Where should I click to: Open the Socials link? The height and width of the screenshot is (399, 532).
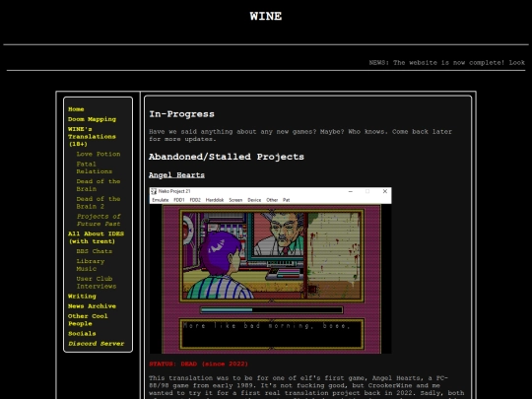tap(82, 334)
